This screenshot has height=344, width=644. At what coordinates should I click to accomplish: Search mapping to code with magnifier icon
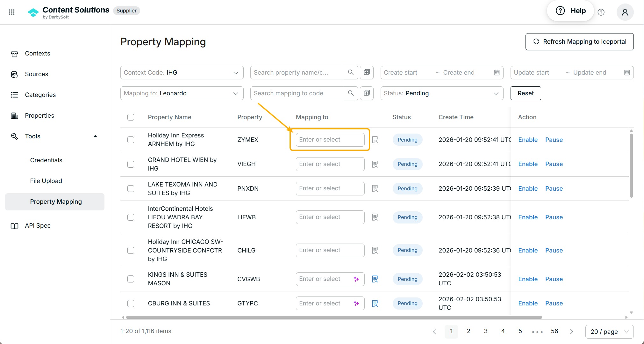(x=351, y=93)
